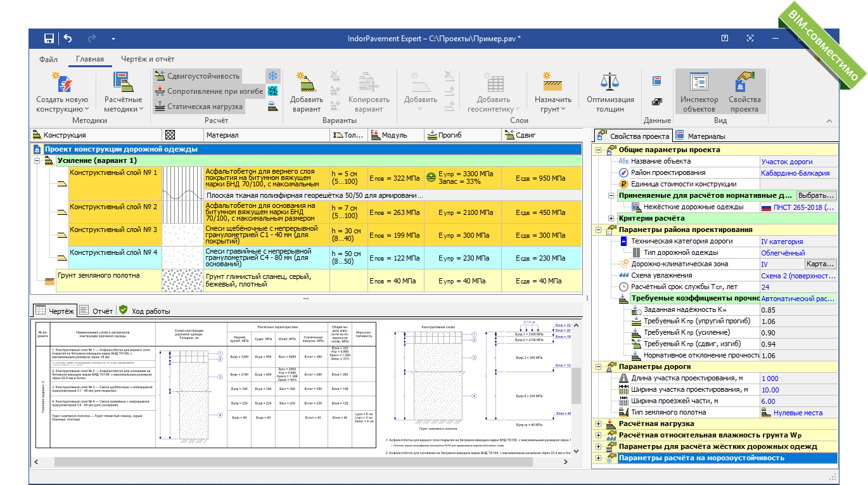Click the Карта... button
Viewport: 868px width, 485px height.
click(x=820, y=264)
